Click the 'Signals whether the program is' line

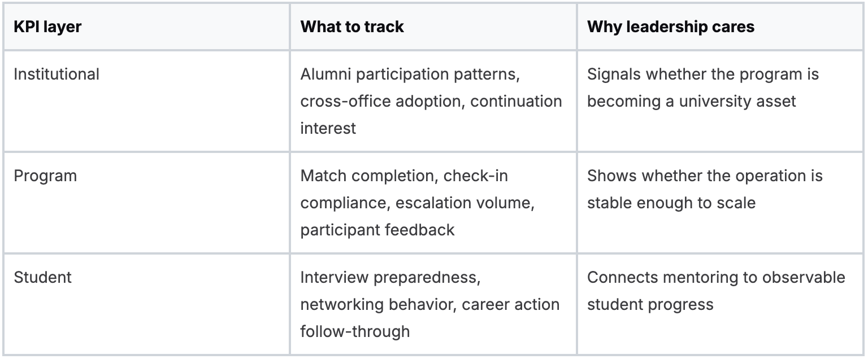pyautogui.click(x=702, y=75)
